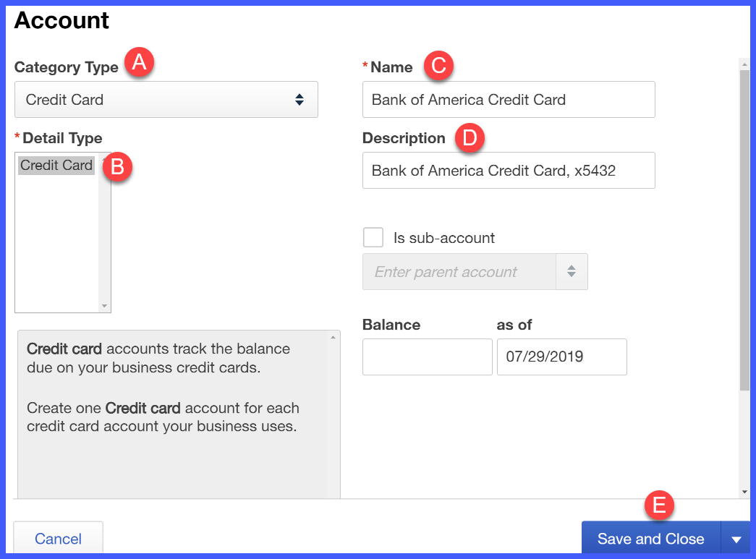
Task: Open the Category Type dropdown showing Credit Card
Action: click(x=166, y=100)
